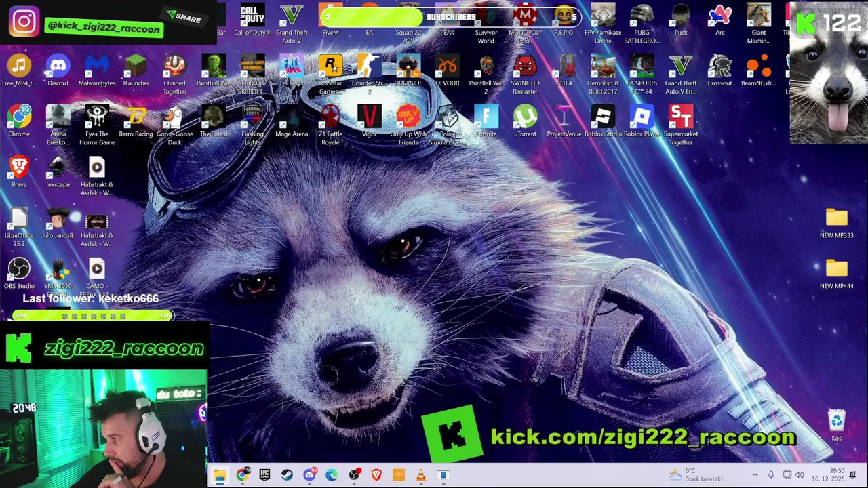868x488 pixels.
Task: Select the Free_MP4 music file icon
Action: [x=19, y=70]
